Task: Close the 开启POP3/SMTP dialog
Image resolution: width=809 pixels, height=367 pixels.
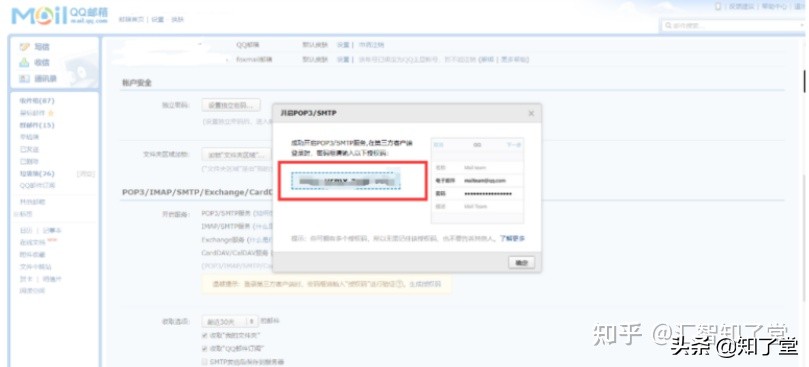Action: point(531,113)
